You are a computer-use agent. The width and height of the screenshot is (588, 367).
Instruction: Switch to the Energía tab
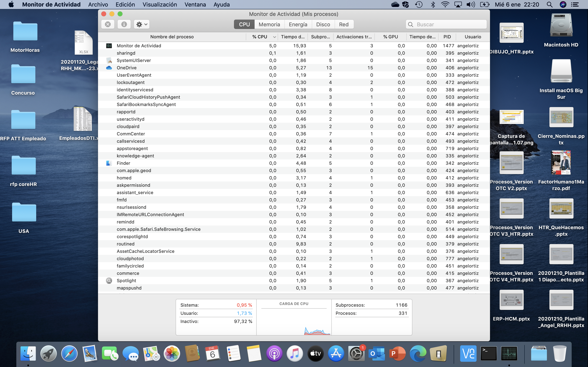click(x=298, y=24)
